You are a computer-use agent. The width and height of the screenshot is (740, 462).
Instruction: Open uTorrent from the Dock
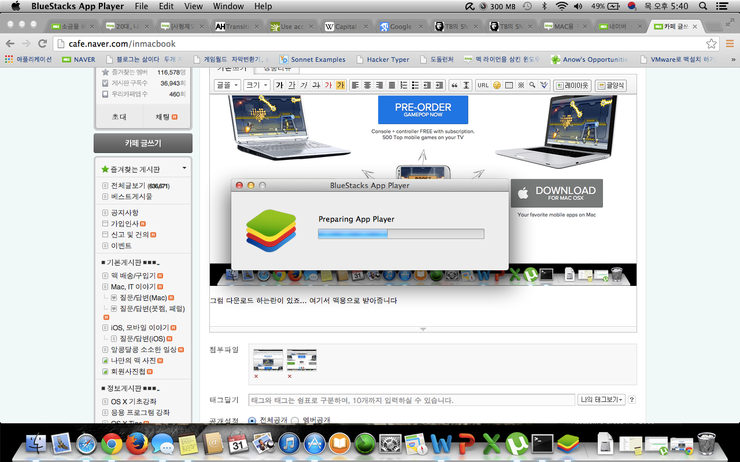tap(517, 444)
